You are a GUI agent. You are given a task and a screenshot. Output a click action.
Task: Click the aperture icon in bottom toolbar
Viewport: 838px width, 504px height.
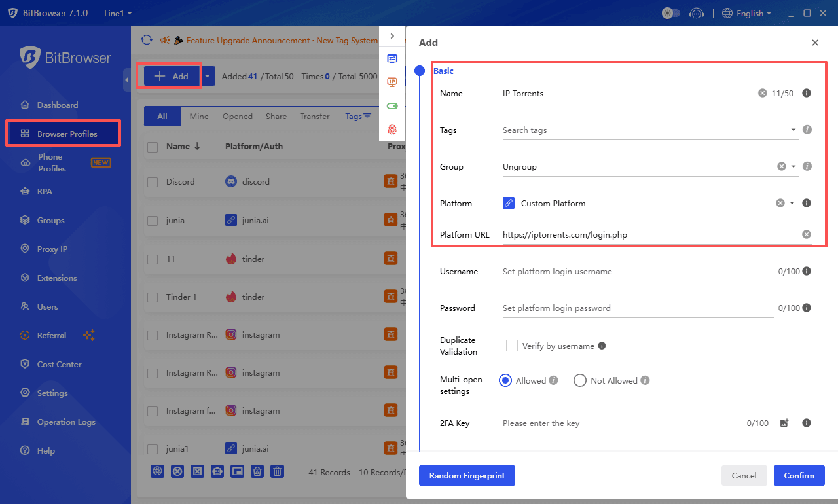click(x=157, y=471)
